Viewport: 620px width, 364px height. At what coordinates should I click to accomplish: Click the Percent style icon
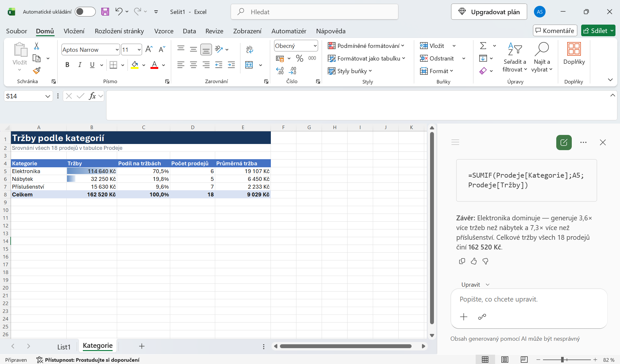[x=300, y=58]
